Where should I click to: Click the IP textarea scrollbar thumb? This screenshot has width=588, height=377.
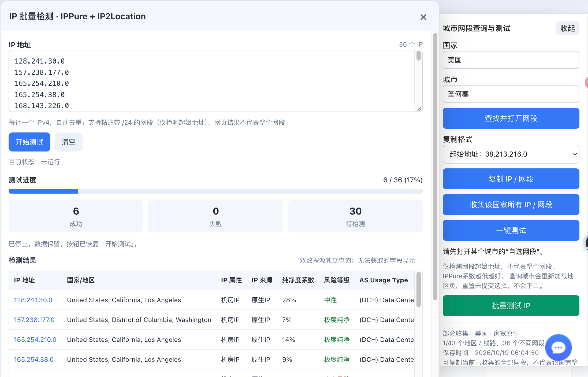pyautogui.click(x=419, y=56)
